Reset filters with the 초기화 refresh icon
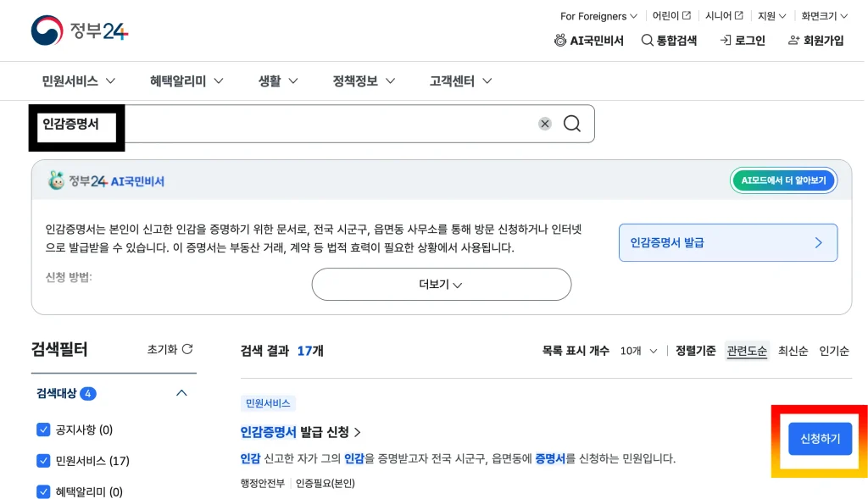The width and height of the screenshot is (868, 499). click(170, 349)
